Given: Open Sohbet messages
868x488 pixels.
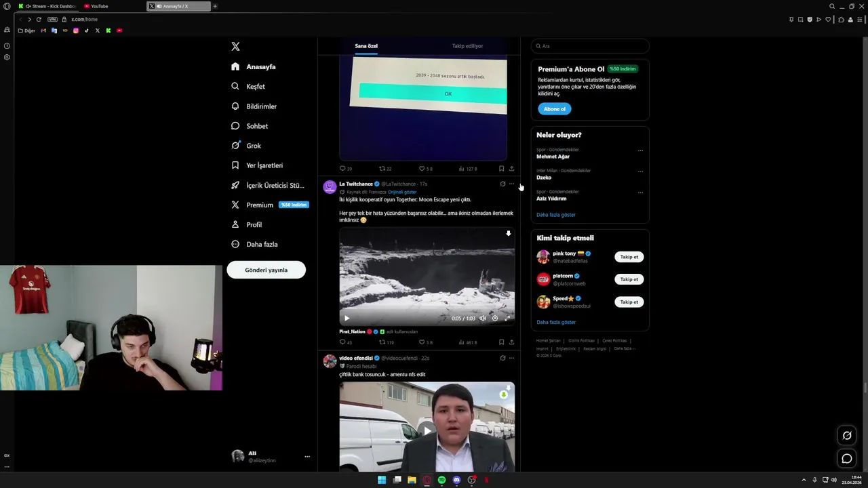Looking at the screenshot, I should (x=249, y=126).
